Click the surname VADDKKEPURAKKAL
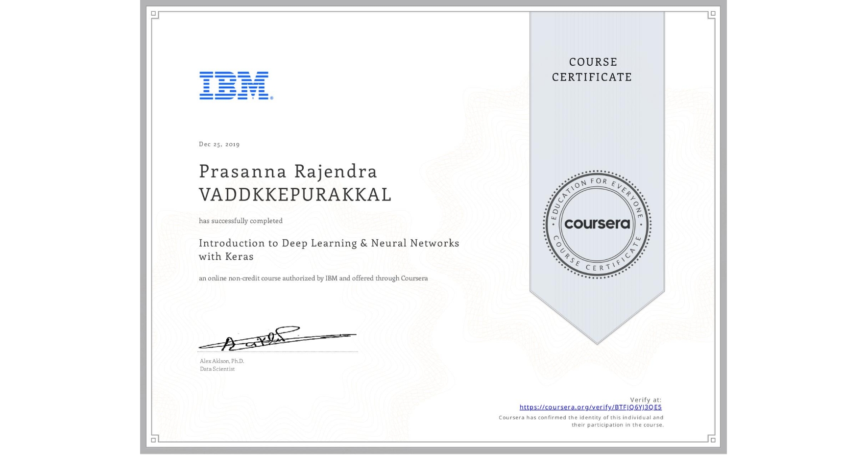Viewport: 868px width, 455px height. tap(295, 195)
